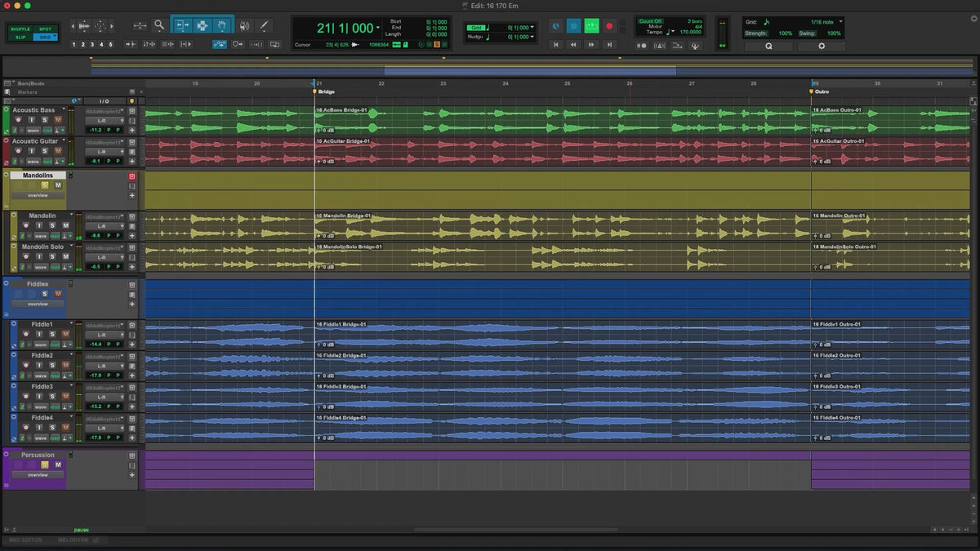Click the MIDI Editor tab
The width and height of the screenshot is (980, 551).
click(x=24, y=540)
